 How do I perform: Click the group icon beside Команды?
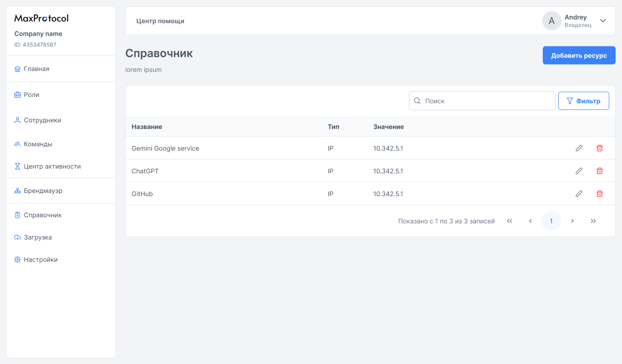click(18, 144)
